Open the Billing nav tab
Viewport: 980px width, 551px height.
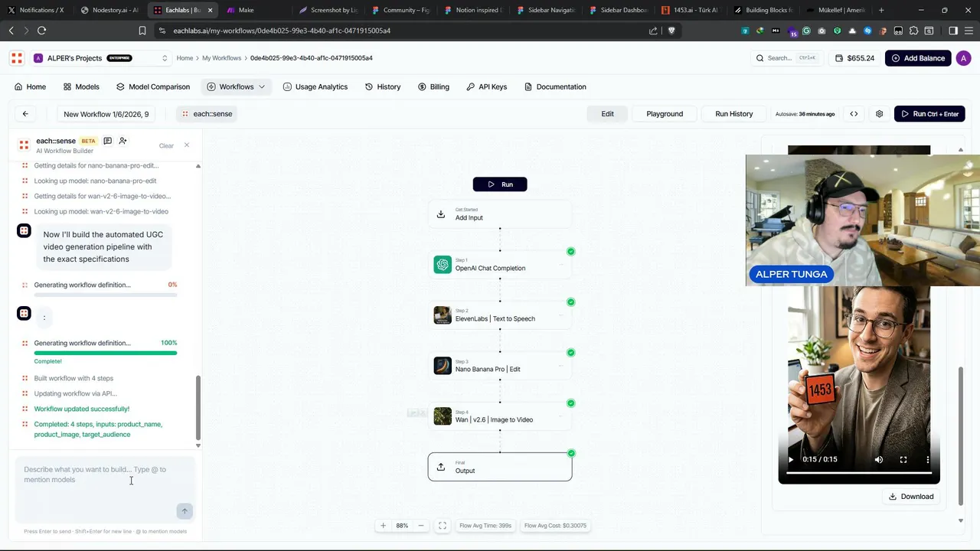[433, 86]
